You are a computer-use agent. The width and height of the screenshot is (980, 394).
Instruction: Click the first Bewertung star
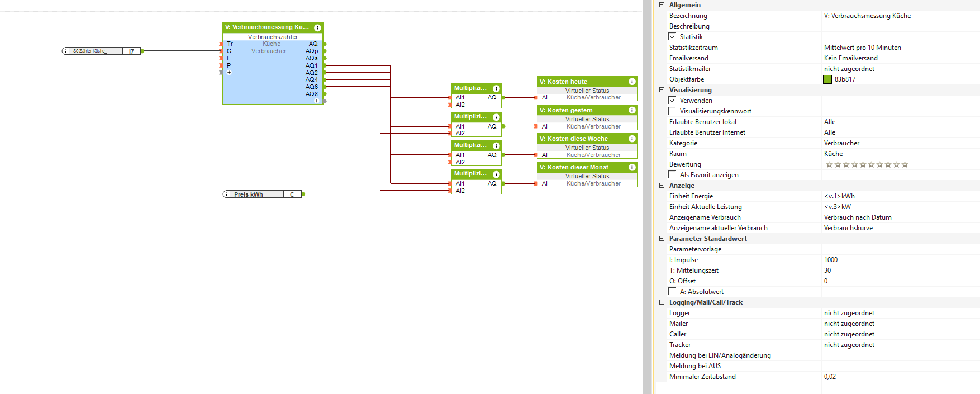click(x=829, y=164)
